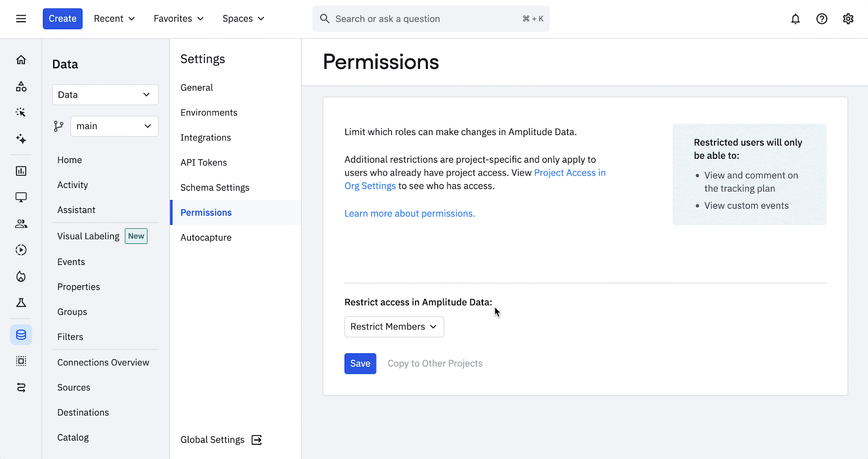This screenshot has width=868, height=459.
Task: Open Schema Settings
Action: click(215, 188)
